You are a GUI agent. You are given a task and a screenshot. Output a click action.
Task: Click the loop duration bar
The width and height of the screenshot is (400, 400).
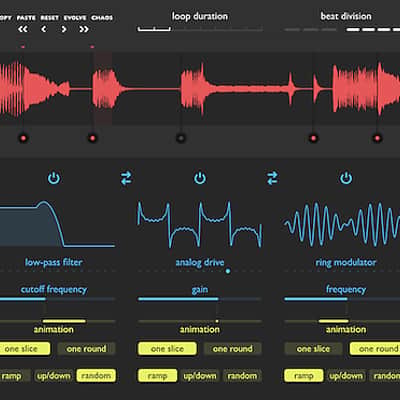200,29
